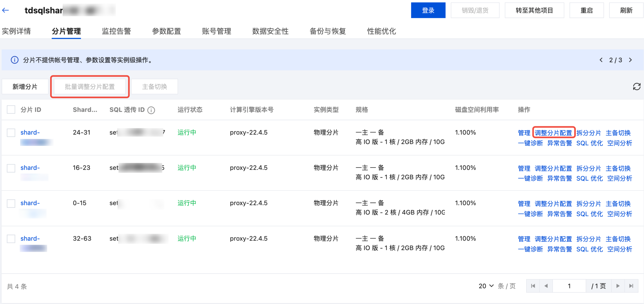644x304 pixels.
Task: Click info icon next to SQL 透传 ID
Action: point(151,110)
